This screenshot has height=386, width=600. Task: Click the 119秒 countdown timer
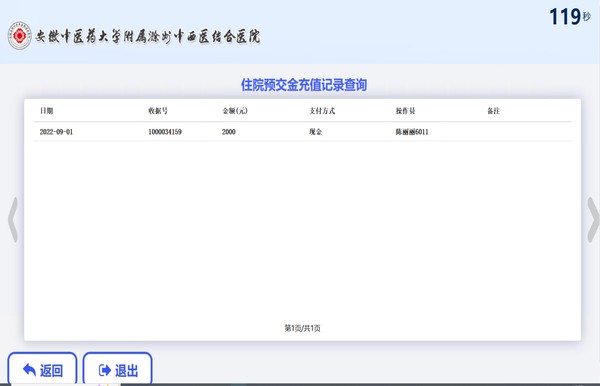point(570,17)
